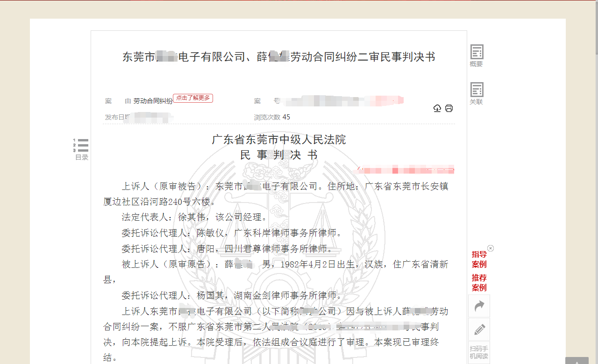Close the 指导案例 floating panel

pyautogui.click(x=491, y=248)
